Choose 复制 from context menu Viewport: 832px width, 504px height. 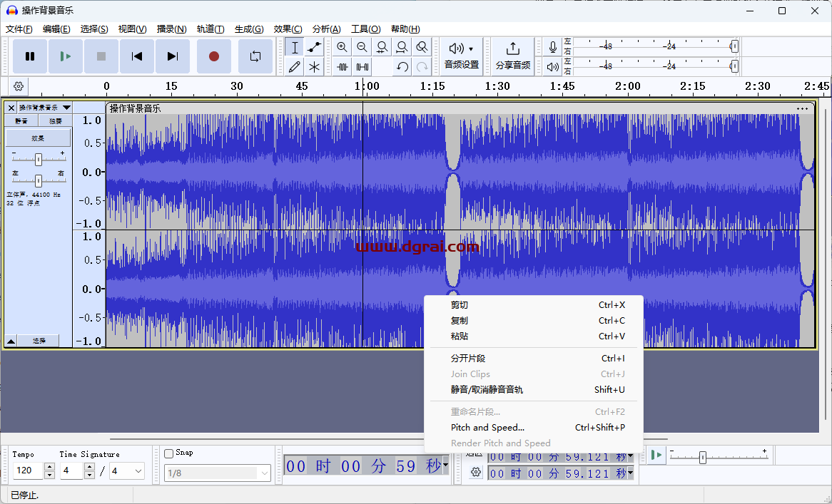pos(534,321)
